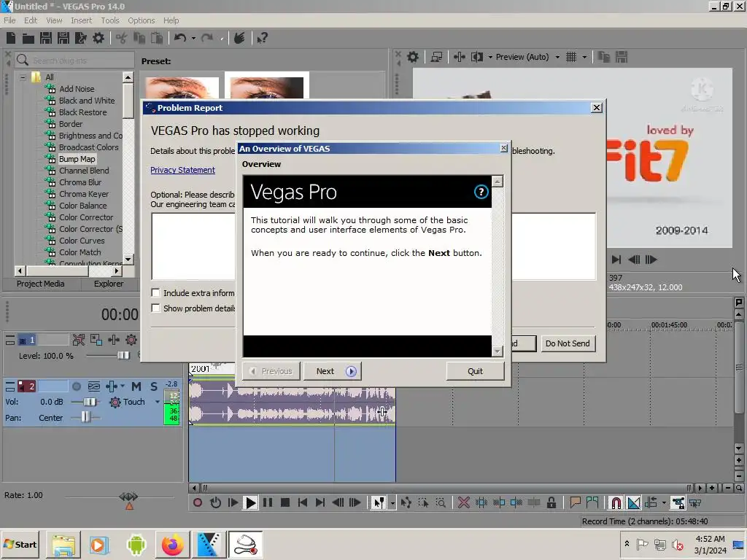Viewport: 747px width, 560px height.
Task: Toggle Mute (M) on audio track 2
Action: tap(136, 386)
